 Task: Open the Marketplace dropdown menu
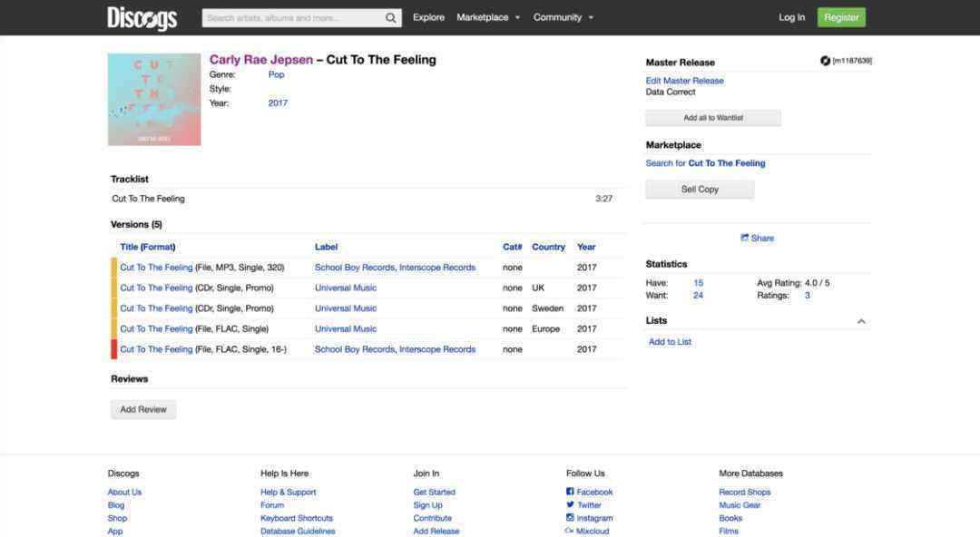(x=488, y=17)
